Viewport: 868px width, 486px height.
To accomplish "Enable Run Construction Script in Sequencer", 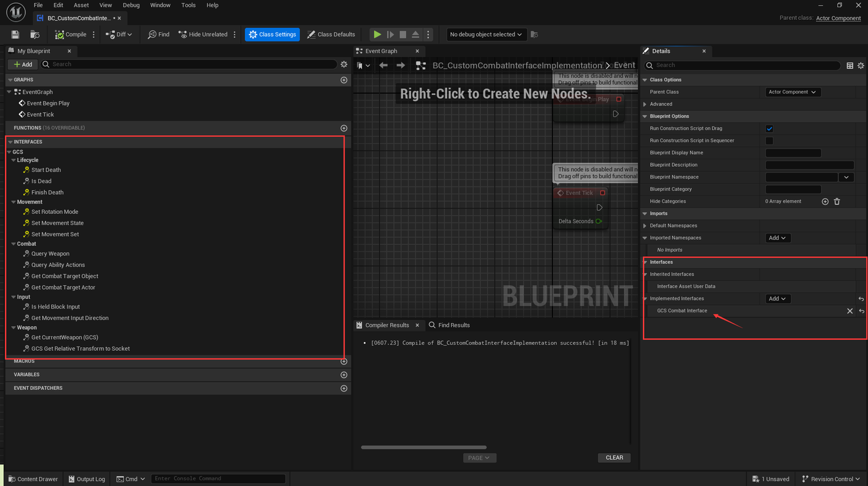I will (x=769, y=141).
